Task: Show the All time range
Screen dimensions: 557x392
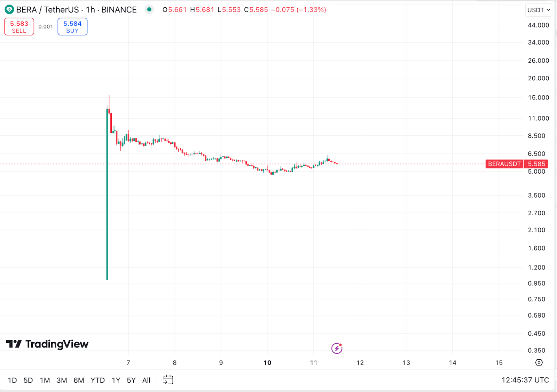Action: [146, 380]
